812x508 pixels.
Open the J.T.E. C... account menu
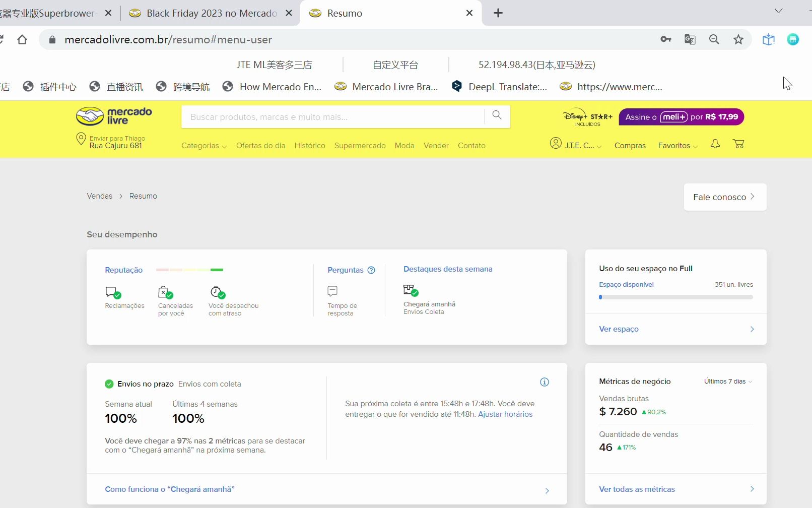[576, 145]
